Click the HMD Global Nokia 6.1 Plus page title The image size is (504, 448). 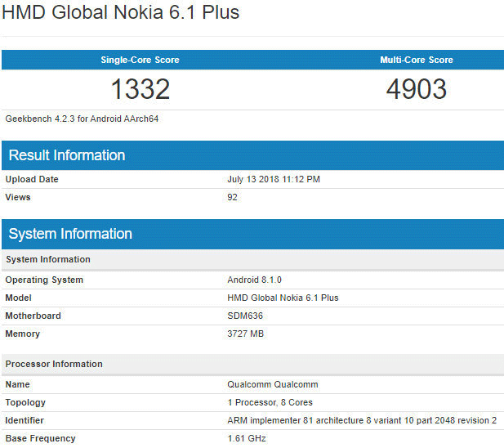click(x=121, y=14)
